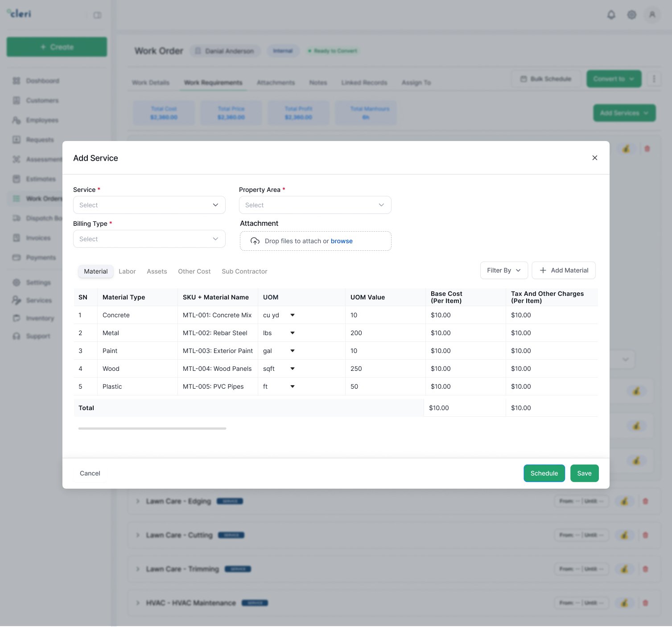Click the Add Material button
The image size is (672, 627).
click(x=563, y=270)
